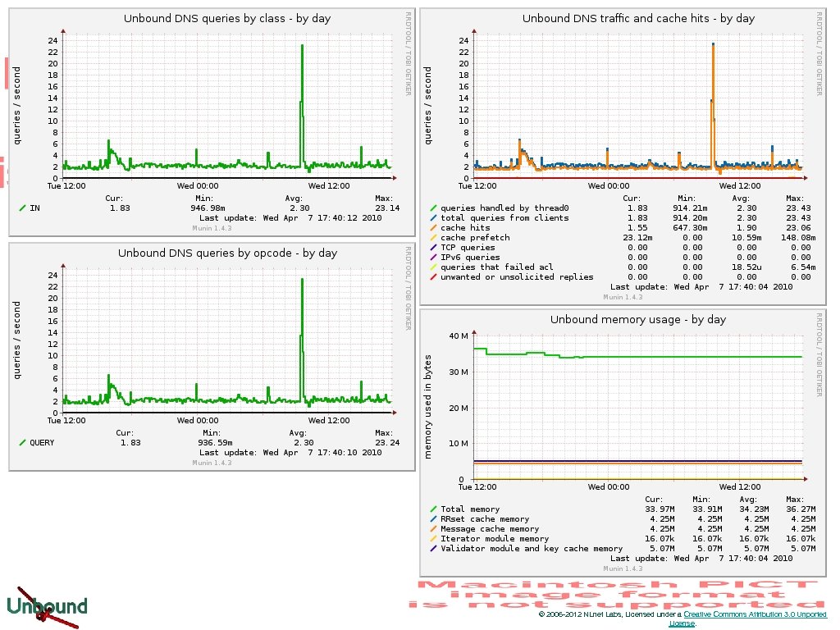The image size is (840, 630).
Task: Select the Min value 936.59m in opcode graph
Action: 216,442
